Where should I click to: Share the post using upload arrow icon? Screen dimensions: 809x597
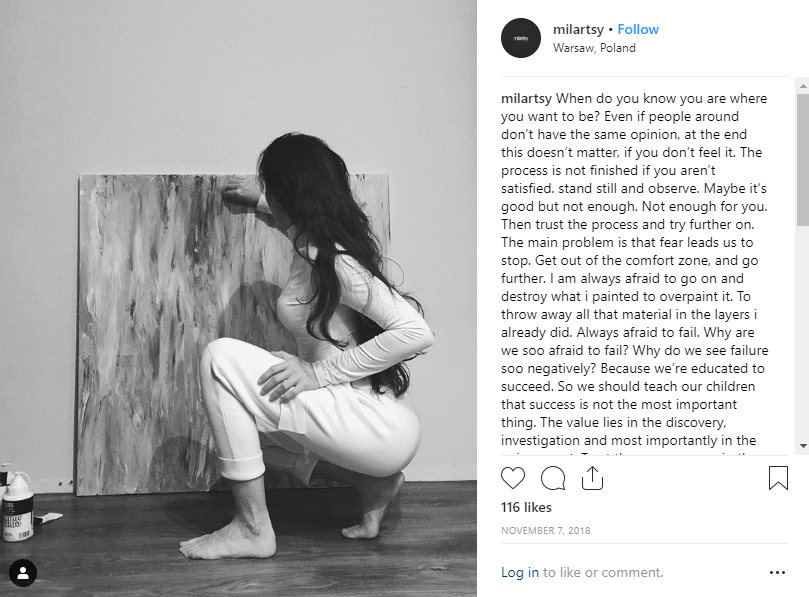tap(592, 478)
